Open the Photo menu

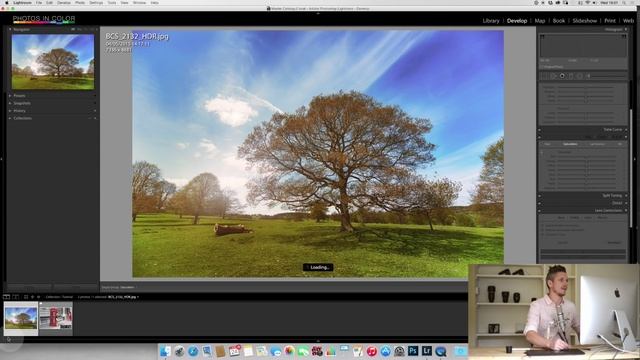click(80, 2)
